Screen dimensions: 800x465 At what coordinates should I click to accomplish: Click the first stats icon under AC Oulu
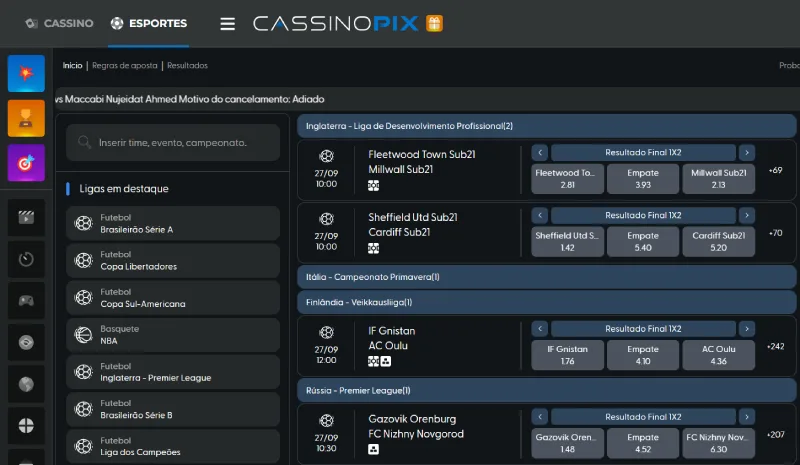pos(373,361)
